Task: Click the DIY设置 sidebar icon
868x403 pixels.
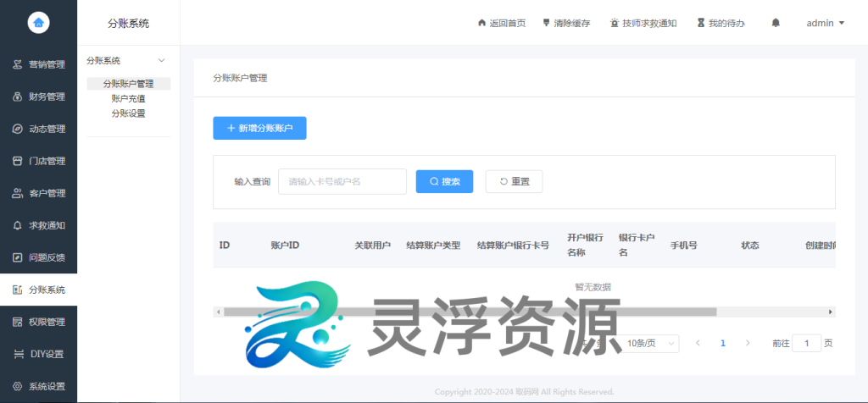Action: click(19, 355)
